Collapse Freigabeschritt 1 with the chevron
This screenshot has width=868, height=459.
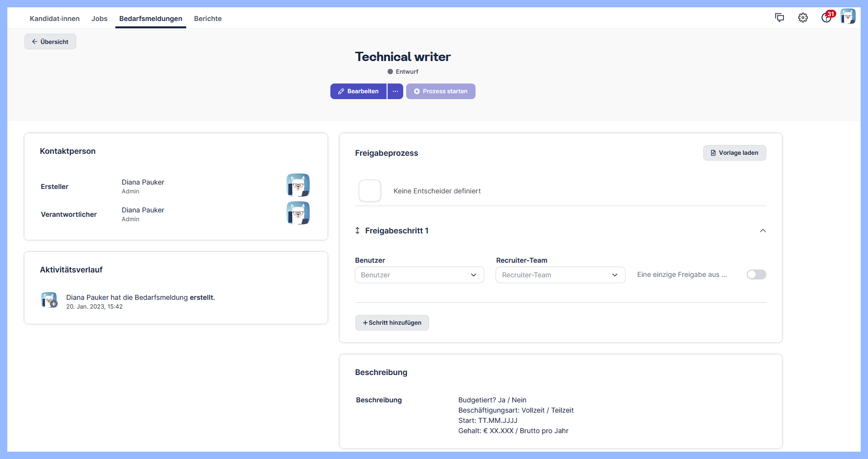(x=763, y=230)
